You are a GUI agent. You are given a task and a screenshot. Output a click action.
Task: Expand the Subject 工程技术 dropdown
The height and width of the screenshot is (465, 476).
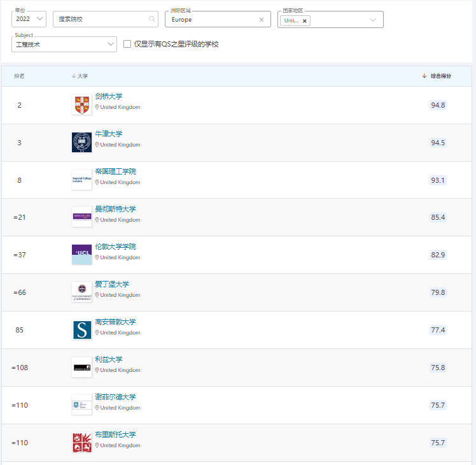click(64, 44)
